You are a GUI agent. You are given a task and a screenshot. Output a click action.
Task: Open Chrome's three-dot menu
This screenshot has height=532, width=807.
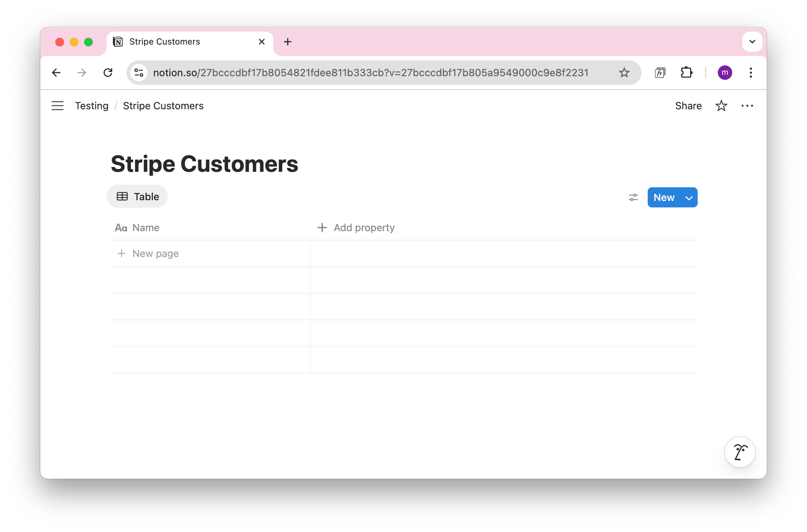coord(751,73)
